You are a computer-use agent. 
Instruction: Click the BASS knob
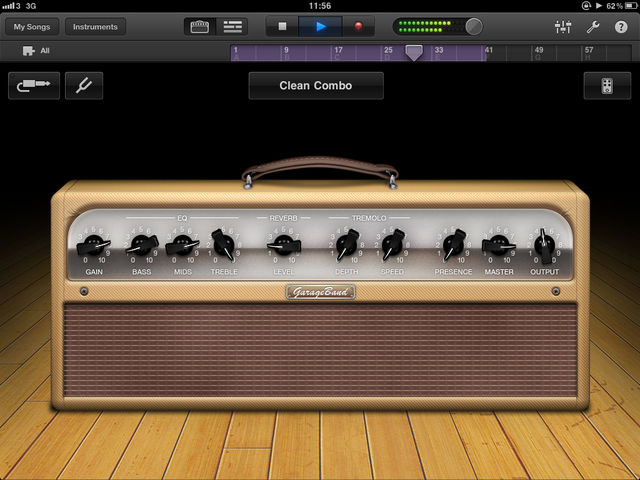pos(142,246)
